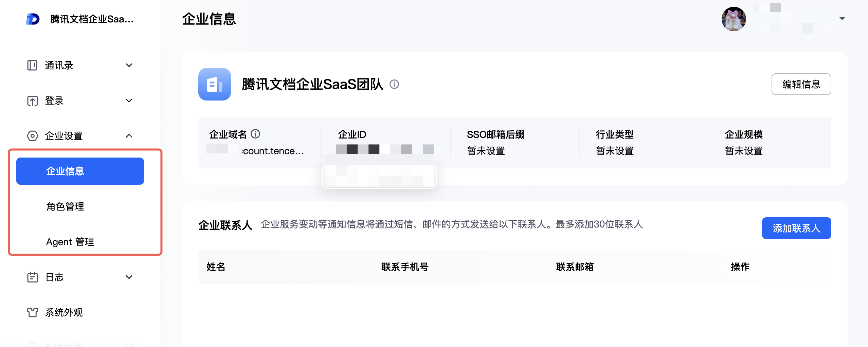Click the 添加联系人 button
Image resolution: width=868 pixels, height=347 pixels.
(796, 228)
